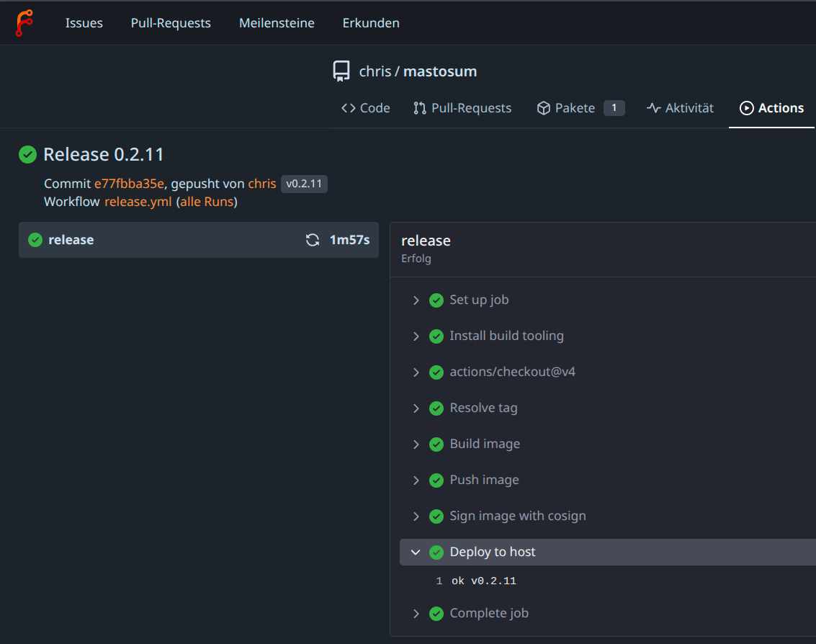Screen dimensions: 816x644
Task: Click the green check on Push image
Action: (436, 480)
